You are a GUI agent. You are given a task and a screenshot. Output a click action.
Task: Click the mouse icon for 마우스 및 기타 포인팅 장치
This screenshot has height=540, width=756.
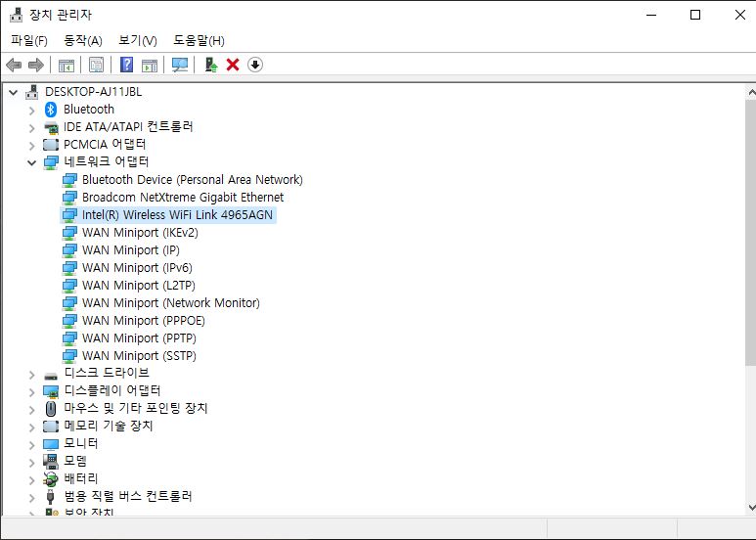[x=51, y=408]
